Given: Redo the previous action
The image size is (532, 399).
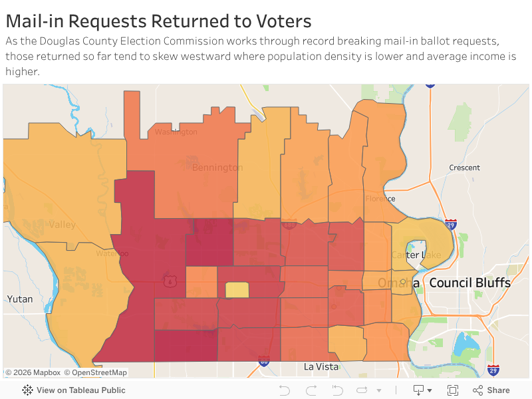Looking at the screenshot, I should 311,390.
